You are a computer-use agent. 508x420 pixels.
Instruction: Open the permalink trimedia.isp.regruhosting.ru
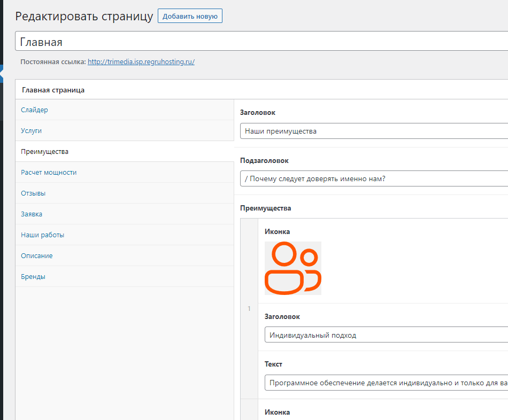pyautogui.click(x=141, y=62)
